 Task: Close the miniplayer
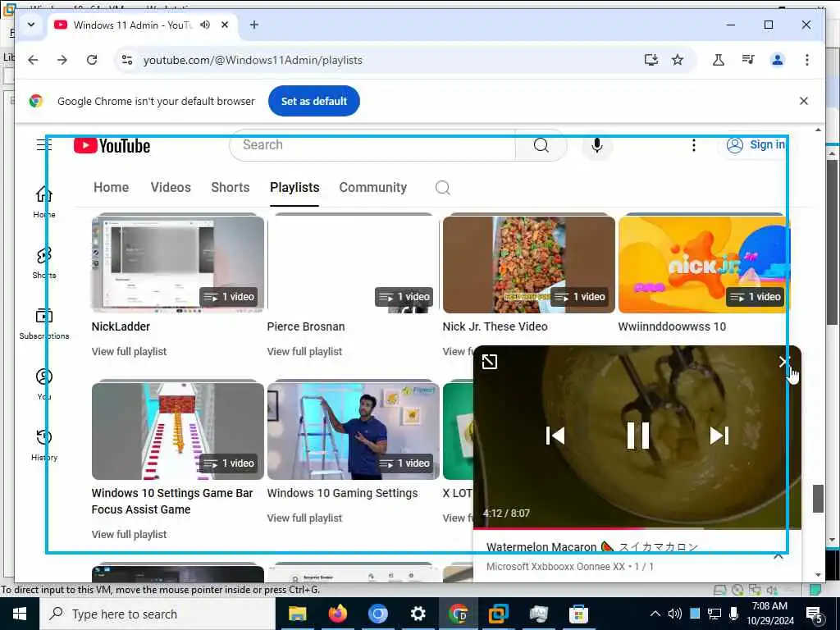click(784, 362)
